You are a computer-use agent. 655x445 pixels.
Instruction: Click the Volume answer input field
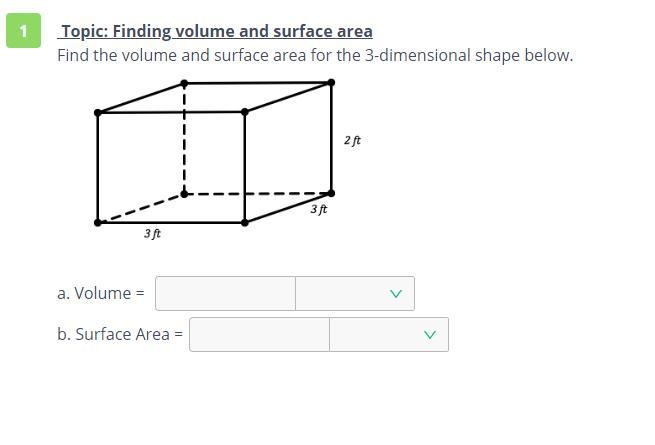click(x=226, y=293)
